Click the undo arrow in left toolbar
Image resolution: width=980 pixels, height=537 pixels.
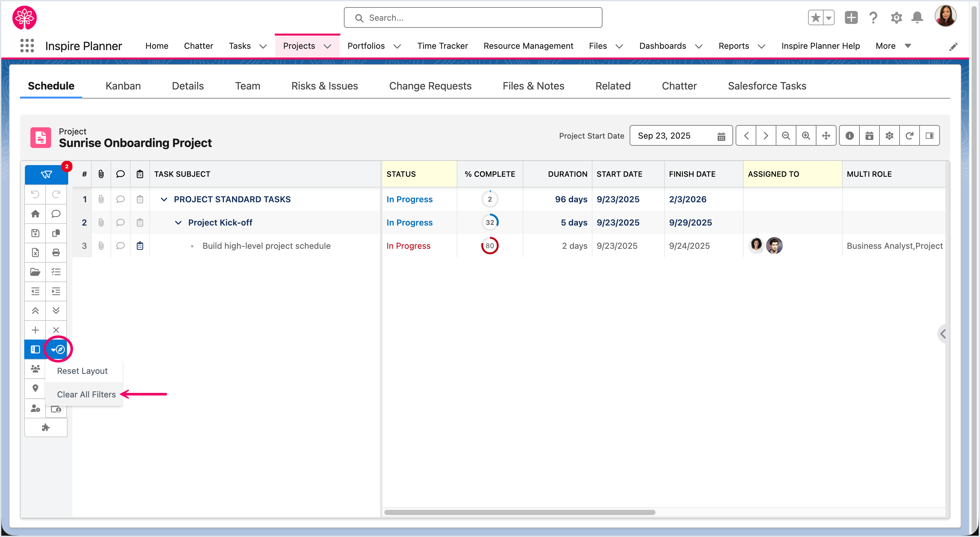[x=35, y=194]
